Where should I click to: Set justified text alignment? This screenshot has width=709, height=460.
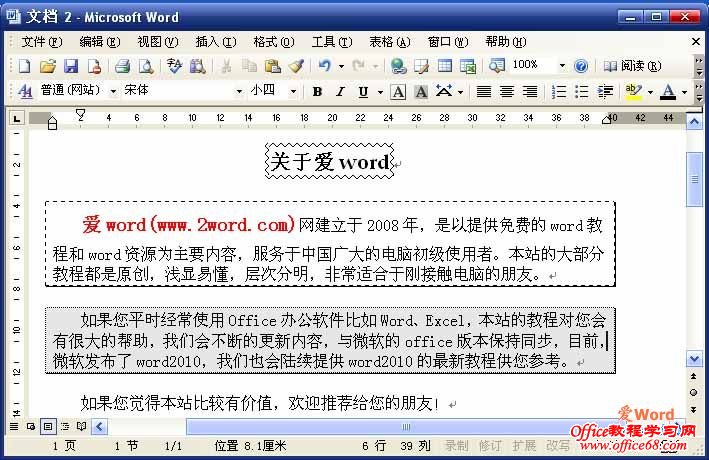(x=484, y=92)
